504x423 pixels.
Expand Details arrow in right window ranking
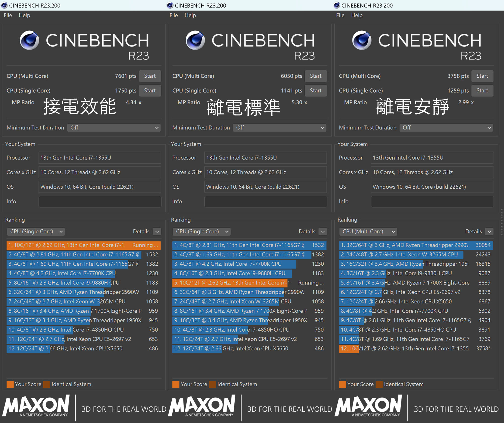click(489, 232)
